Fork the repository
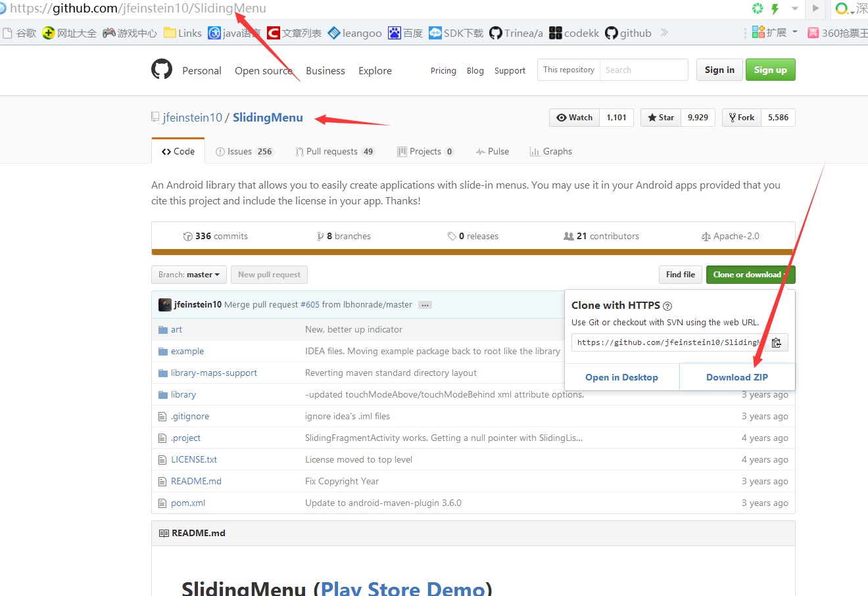868x596 pixels. [742, 118]
